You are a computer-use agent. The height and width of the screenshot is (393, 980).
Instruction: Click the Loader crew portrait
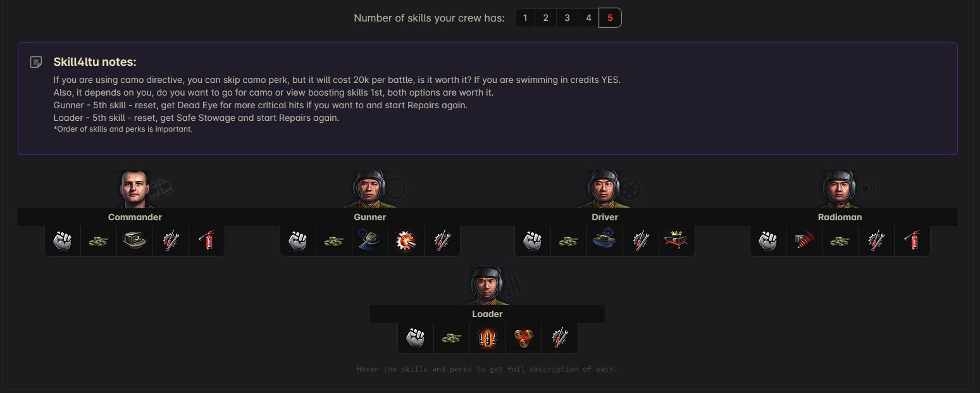(x=488, y=285)
